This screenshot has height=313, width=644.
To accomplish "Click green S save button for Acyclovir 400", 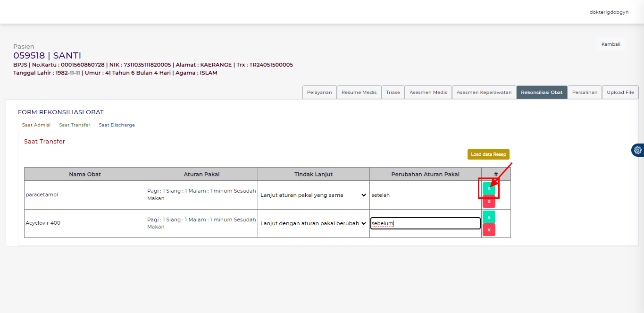I will pos(489,217).
